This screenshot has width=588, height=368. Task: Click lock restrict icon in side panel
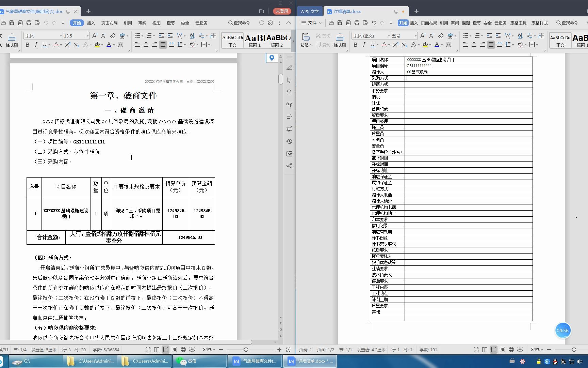[289, 92]
